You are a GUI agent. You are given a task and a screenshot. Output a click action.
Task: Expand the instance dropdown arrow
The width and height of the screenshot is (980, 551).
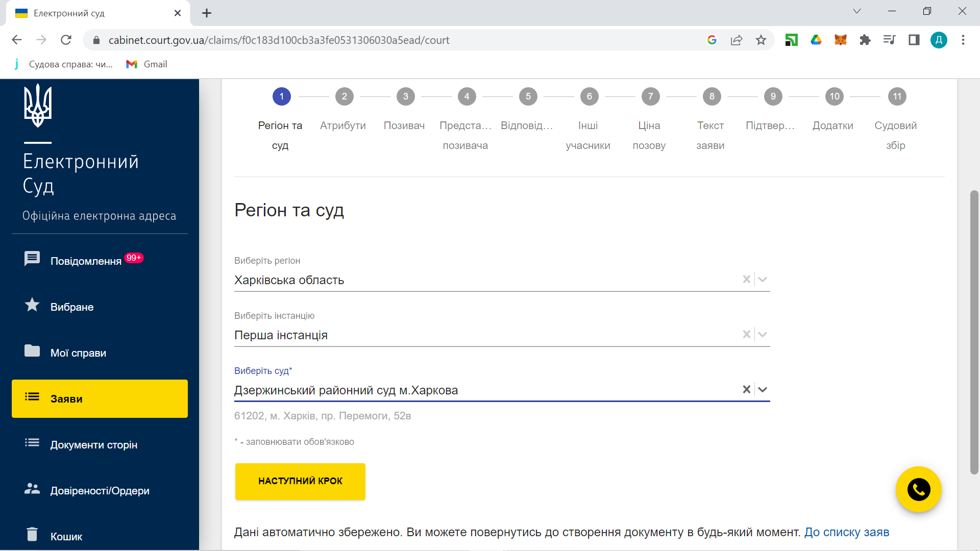763,334
